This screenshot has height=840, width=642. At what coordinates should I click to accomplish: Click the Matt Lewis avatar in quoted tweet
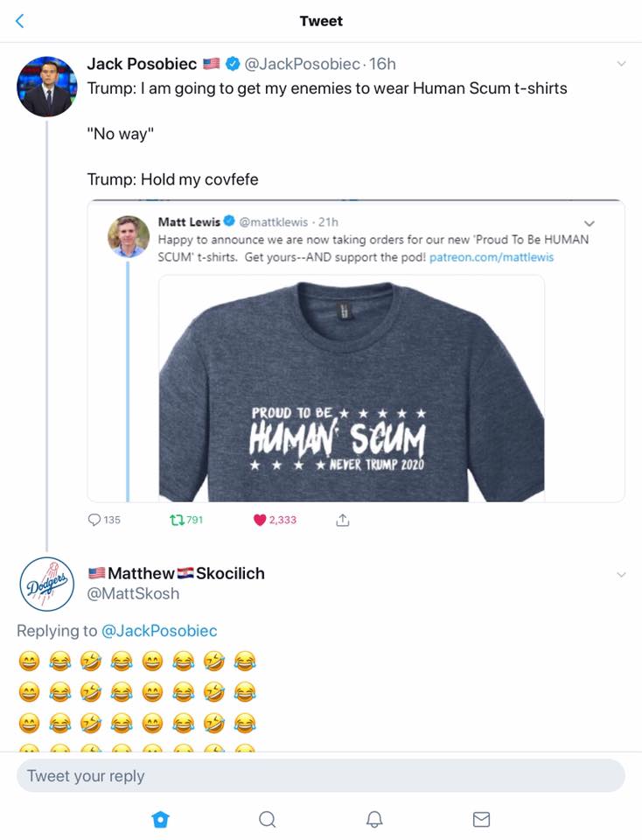tap(128, 236)
